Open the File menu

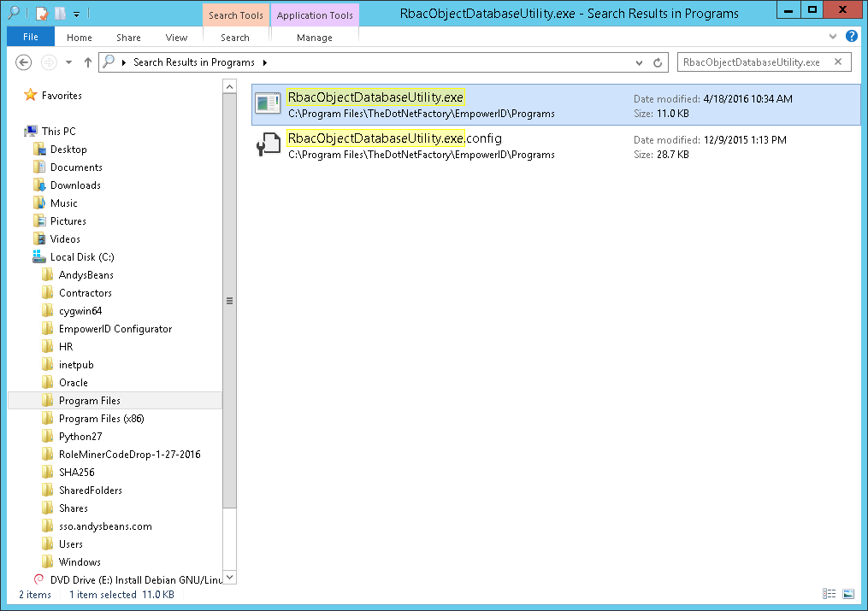point(30,37)
